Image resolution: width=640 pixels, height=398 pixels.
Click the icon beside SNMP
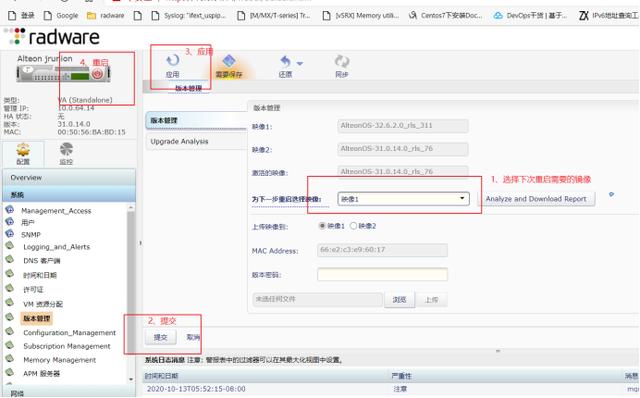click(x=9, y=233)
